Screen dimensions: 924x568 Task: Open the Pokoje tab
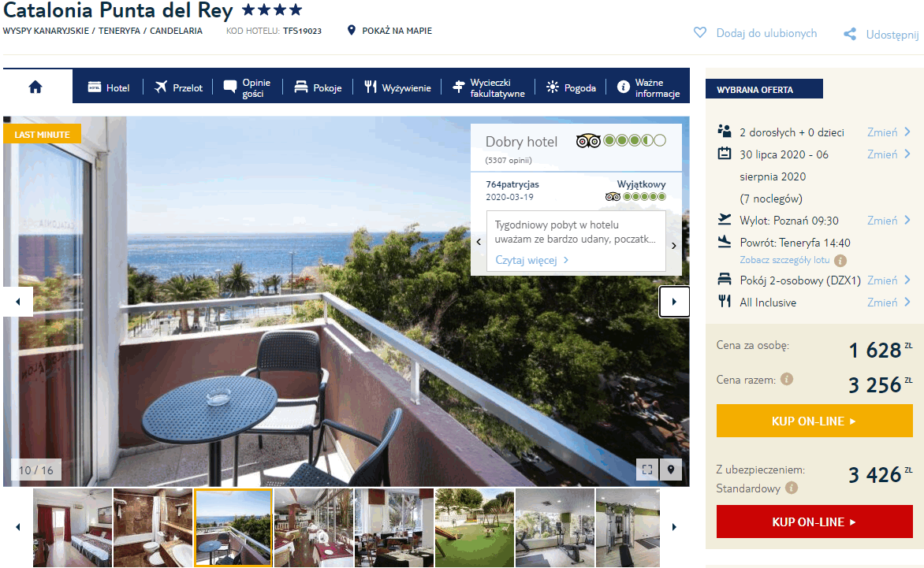click(x=318, y=87)
